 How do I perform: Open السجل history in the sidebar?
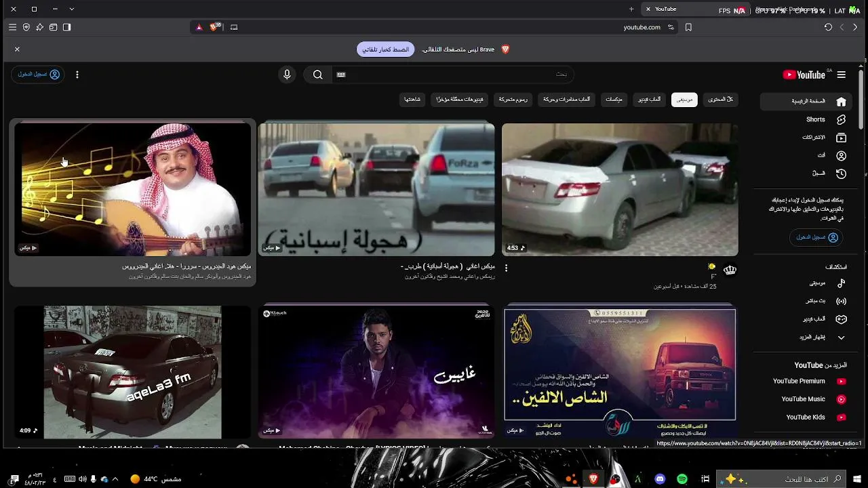[x=806, y=174]
